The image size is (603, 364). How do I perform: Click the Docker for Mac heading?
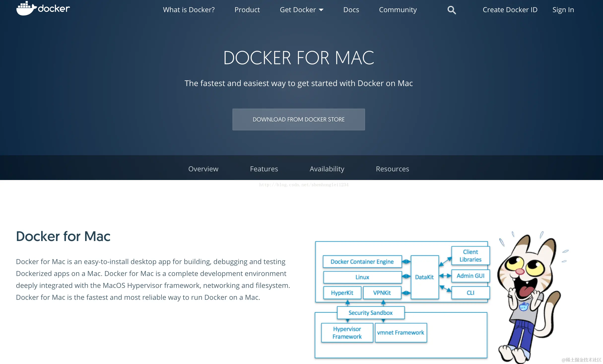click(x=63, y=236)
